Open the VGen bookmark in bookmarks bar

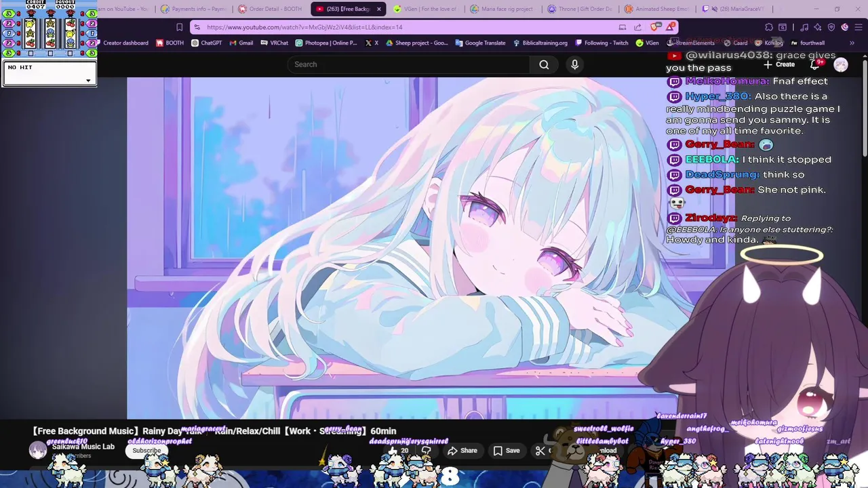tap(647, 43)
